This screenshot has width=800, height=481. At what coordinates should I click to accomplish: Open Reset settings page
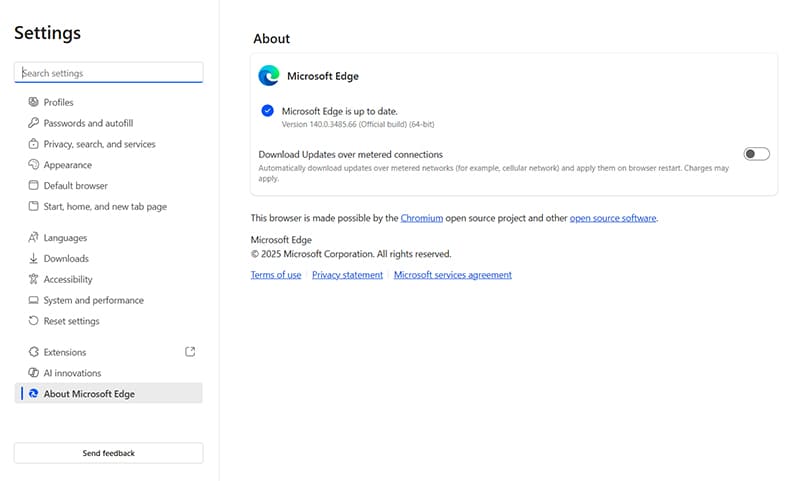tap(109, 321)
